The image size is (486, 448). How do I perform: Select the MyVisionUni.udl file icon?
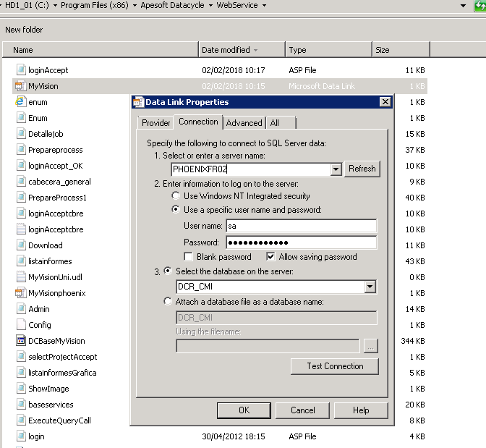click(21, 277)
